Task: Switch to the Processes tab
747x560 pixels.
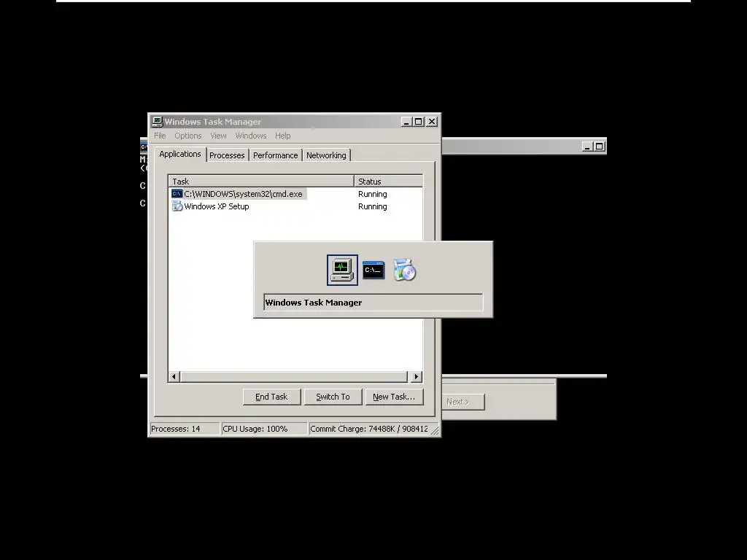Action: pyautogui.click(x=227, y=155)
